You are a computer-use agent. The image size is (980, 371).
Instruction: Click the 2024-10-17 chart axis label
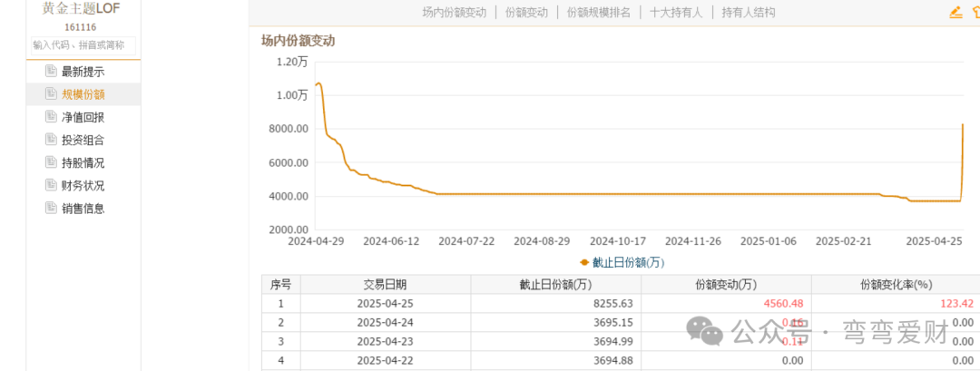[618, 241]
